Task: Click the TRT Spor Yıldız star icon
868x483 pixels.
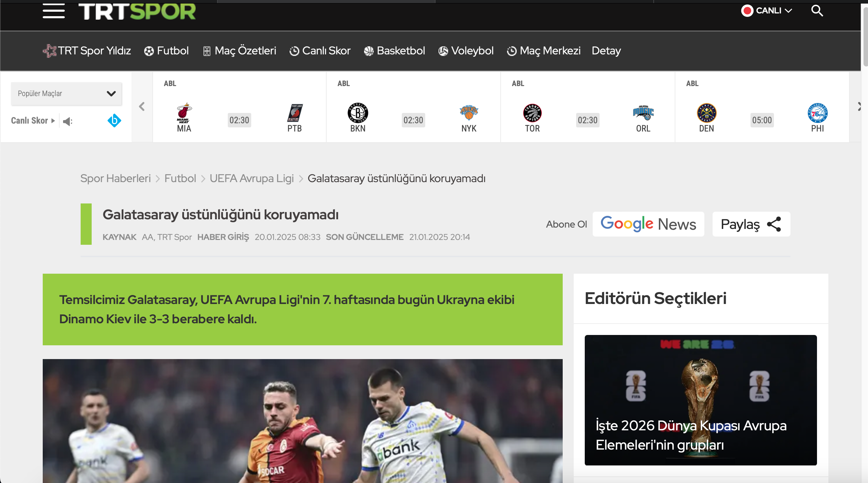Action: [x=50, y=51]
